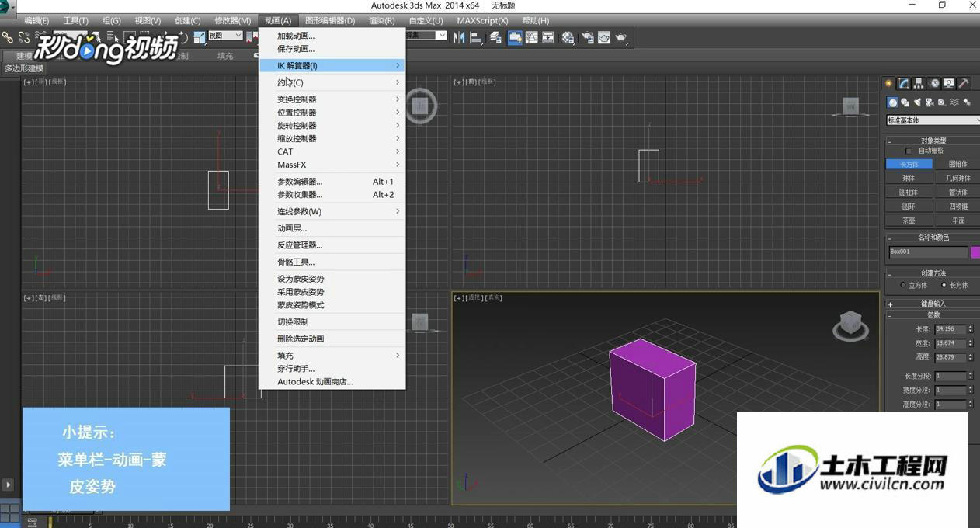
Task: Click the Unlink Selection broken-chain icon
Action: pyautogui.click(x=24, y=36)
